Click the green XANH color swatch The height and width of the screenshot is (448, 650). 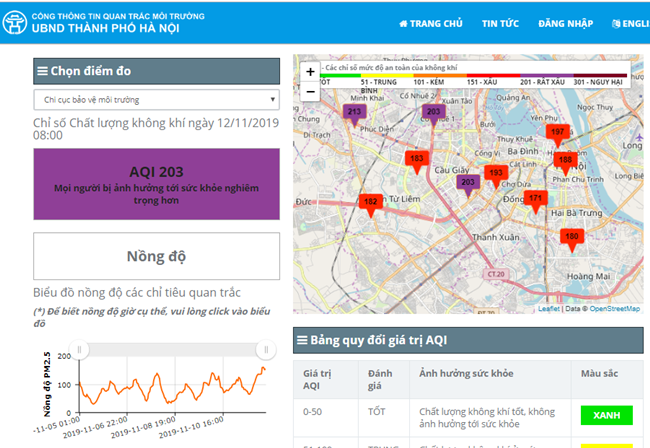click(x=605, y=414)
